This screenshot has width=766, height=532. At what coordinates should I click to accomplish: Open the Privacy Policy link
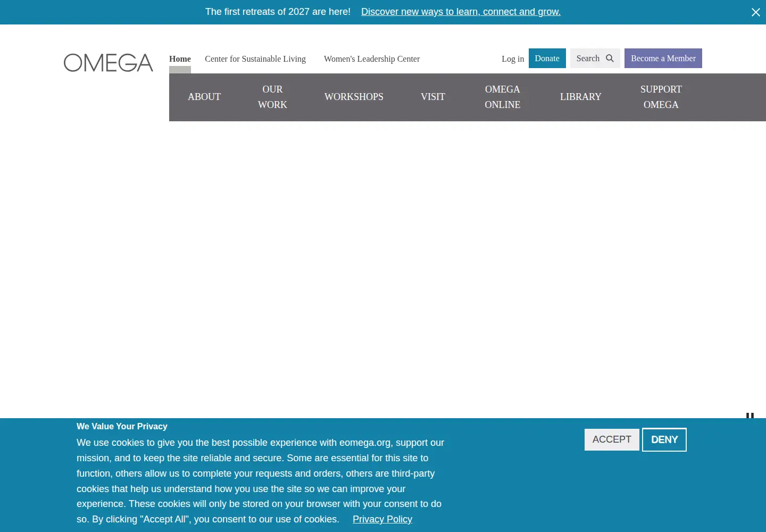click(x=382, y=519)
